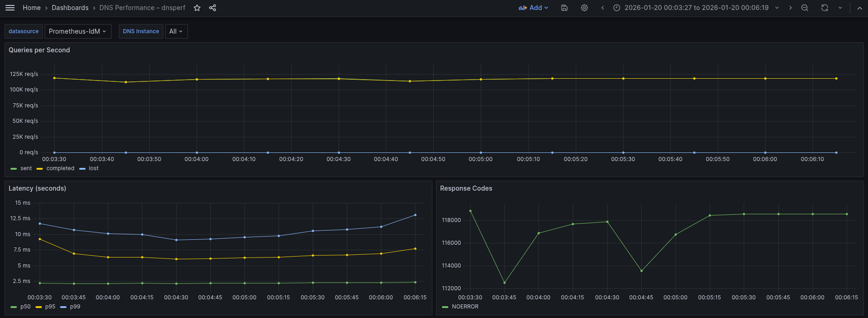Open the Prometheus-IdM datasource dropdown
The height and width of the screenshot is (318, 868).
coord(78,31)
